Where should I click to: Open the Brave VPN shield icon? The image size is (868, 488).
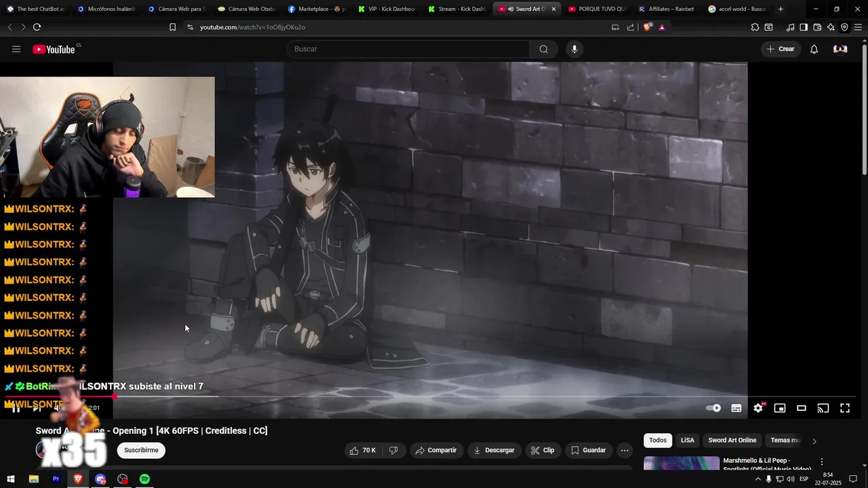coord(844,27)
